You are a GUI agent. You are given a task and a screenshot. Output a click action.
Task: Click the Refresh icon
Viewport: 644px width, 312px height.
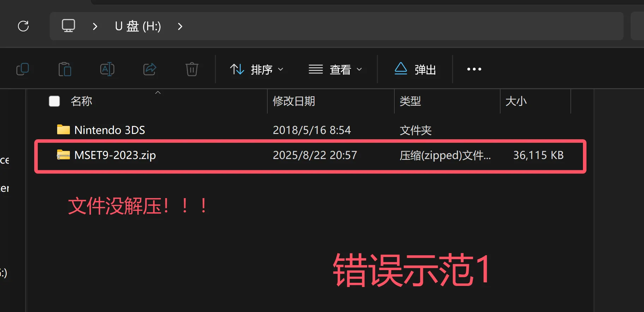pos(23,26)
